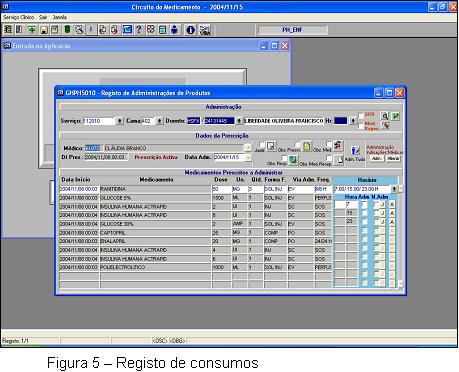
Task: Click the A button for hour 7
Action: (392, 204)
